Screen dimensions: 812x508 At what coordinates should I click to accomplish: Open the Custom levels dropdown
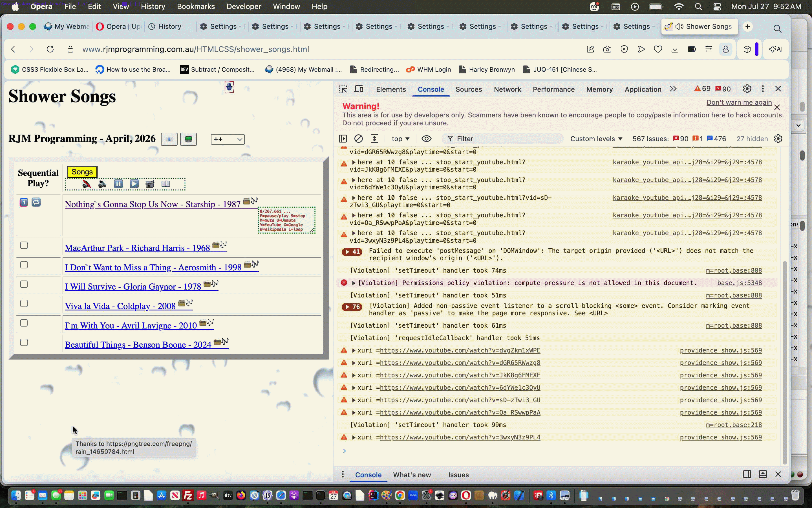596,139
